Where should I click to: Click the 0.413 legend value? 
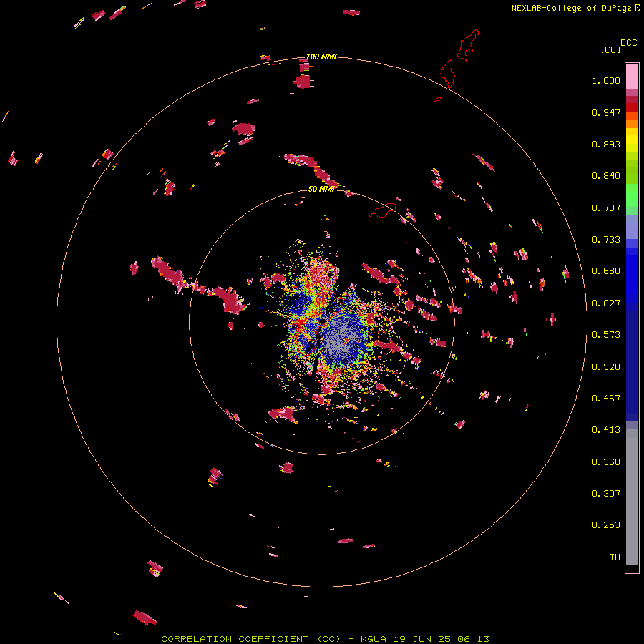tap(606, 430)
